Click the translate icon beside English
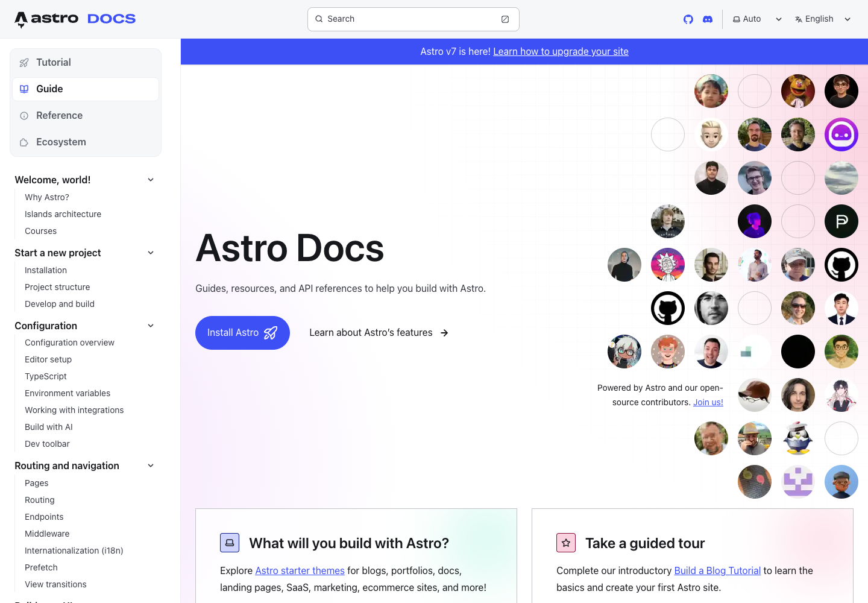Viewport: 868px width, 603px height. [799, 19]
